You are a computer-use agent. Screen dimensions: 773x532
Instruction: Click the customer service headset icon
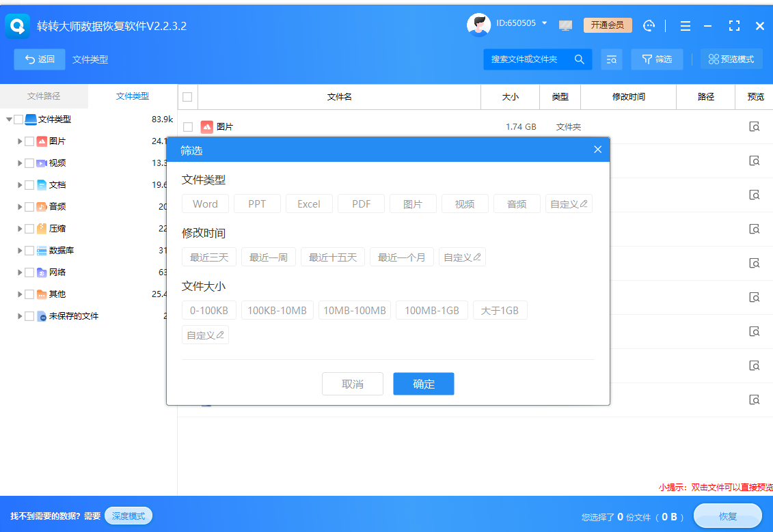click(649, 25)
